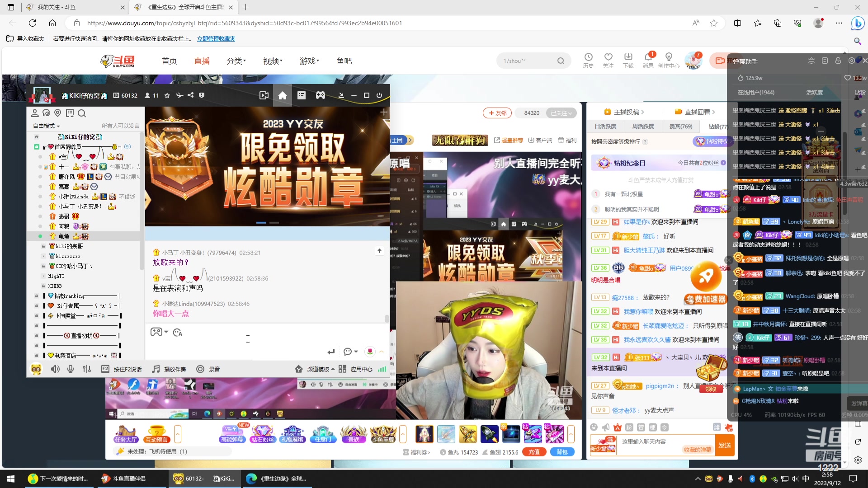Click the location pin icon in YY sidebar
This screenshot has width=868, height=488.
57,113
